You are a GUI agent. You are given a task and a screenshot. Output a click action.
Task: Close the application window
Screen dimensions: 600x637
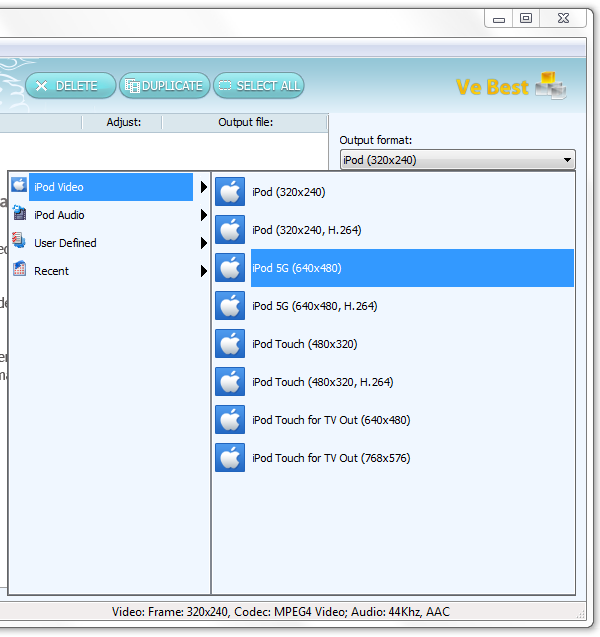[x=563, y=18]
